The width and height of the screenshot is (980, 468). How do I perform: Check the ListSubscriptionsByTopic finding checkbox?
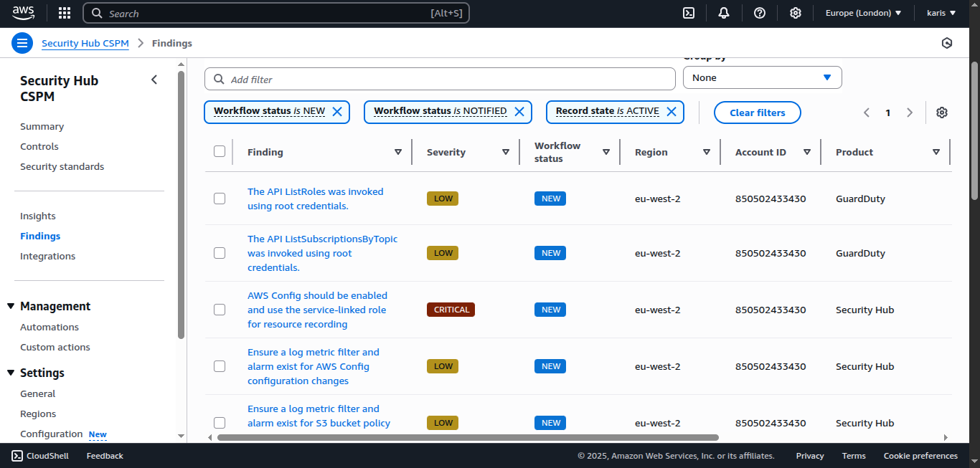[220, 253]
